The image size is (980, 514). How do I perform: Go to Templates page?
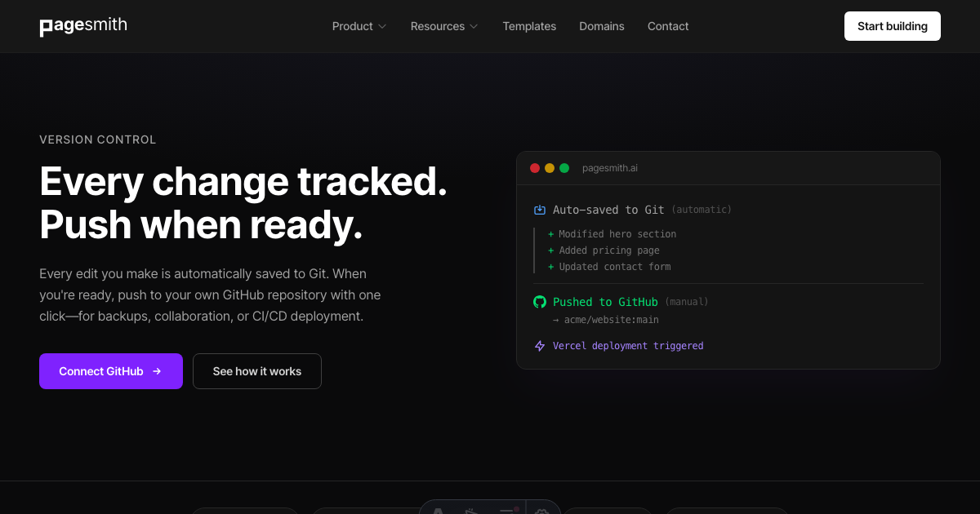[x=529, y=26]
